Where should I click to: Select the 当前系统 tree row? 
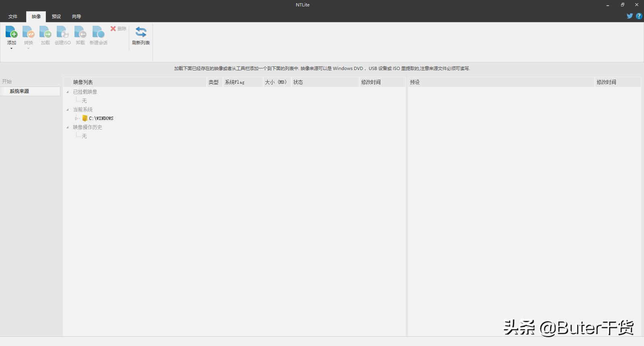point(83,109)
